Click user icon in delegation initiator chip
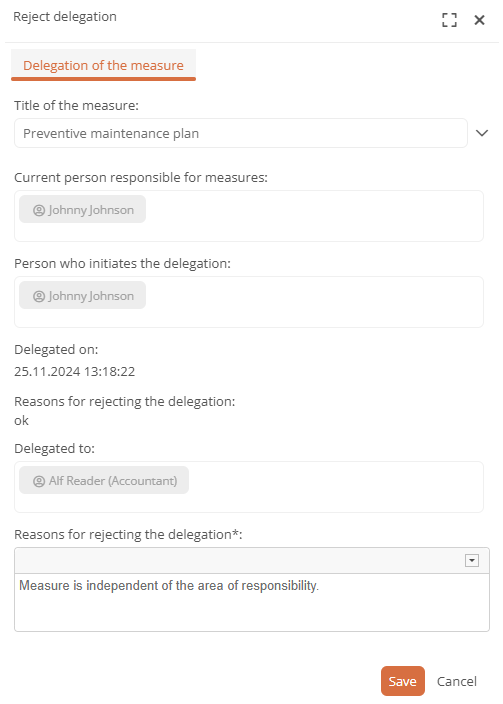 click(39, 296)
